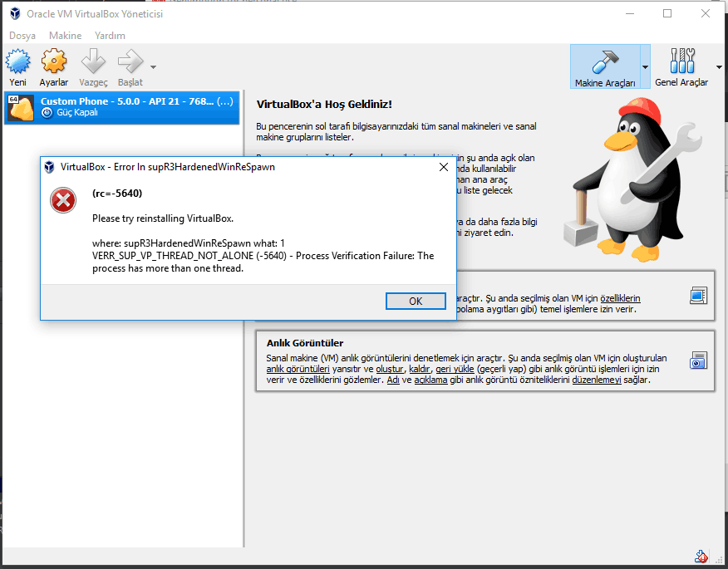
Task: Click the özelliklerin link
Action: point(620,298)
